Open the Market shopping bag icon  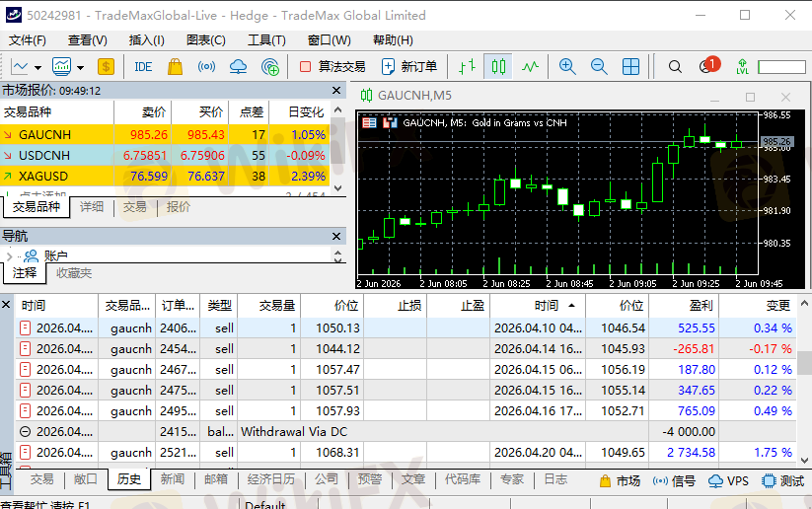click(175, 67)
